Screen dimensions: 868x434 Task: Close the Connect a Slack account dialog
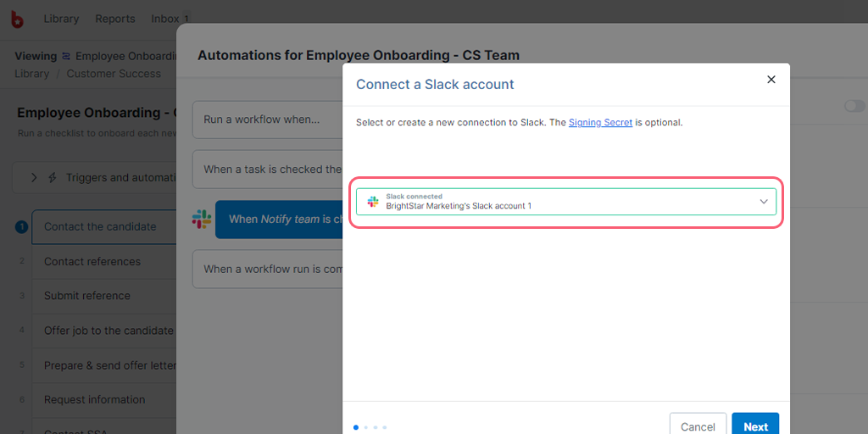tap(771, 80)
